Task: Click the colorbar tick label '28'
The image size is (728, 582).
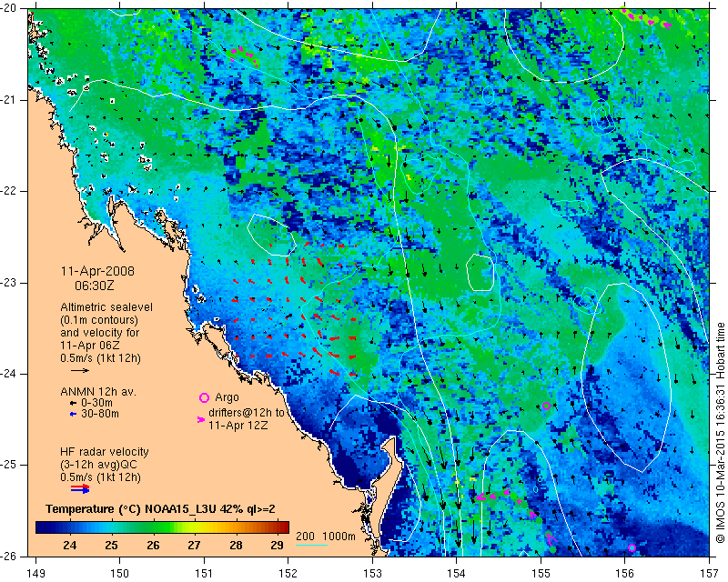Action: [x=236, y=546]
